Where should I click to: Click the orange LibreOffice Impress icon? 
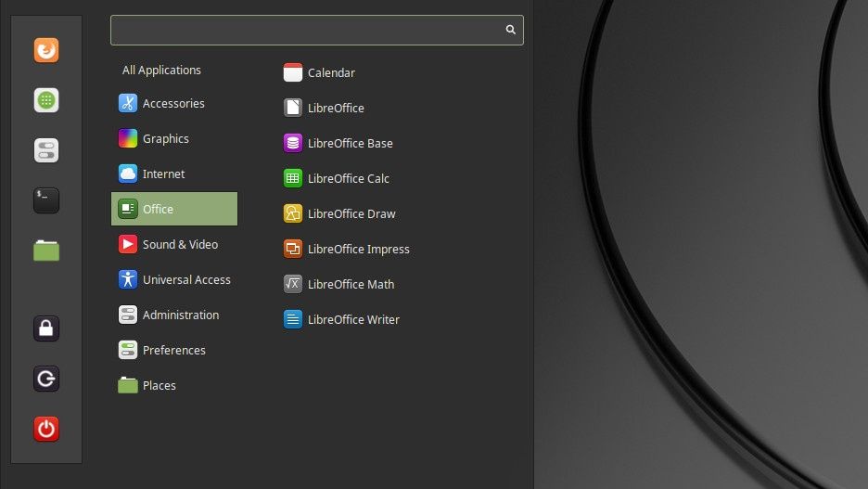293,249
